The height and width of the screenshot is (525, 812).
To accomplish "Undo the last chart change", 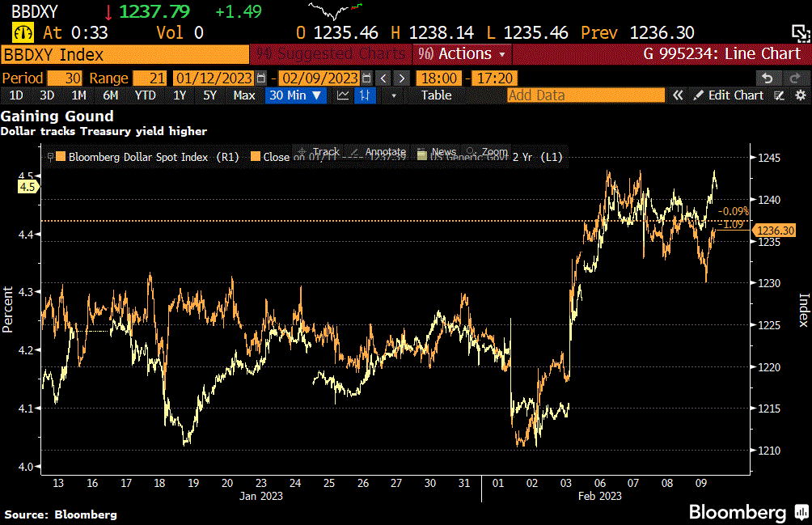I will coord(768,78).
